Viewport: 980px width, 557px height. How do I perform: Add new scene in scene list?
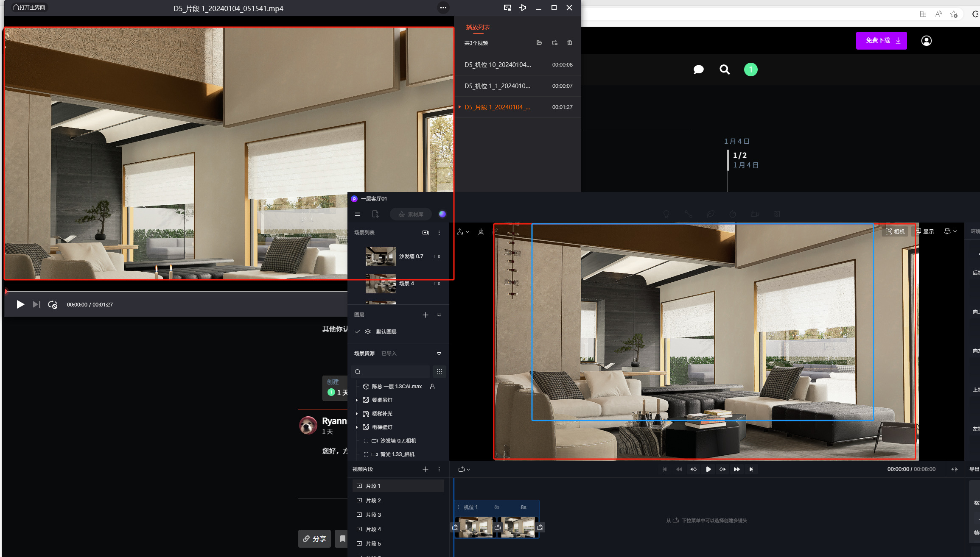tap(426, 233)
